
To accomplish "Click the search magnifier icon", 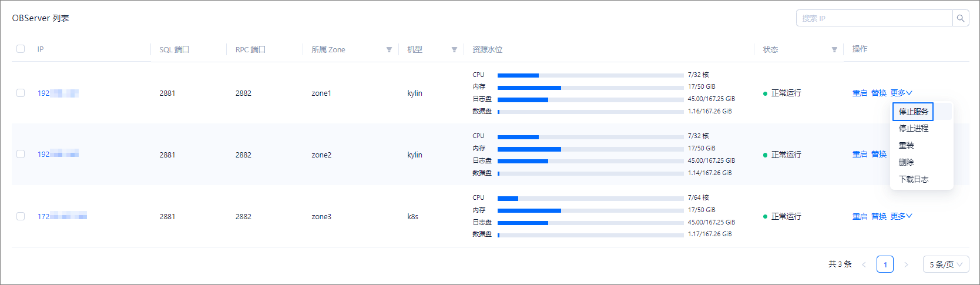I will coord(961,18).
